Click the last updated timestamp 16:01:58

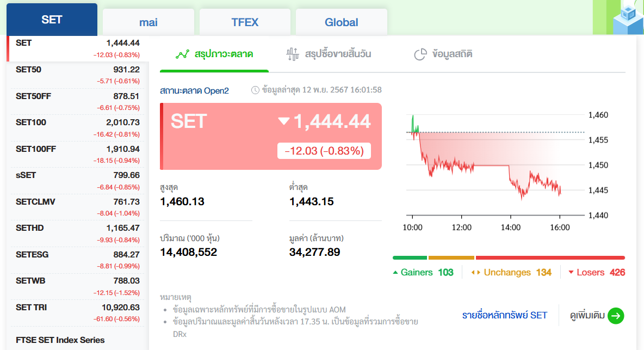click(321, 90)
